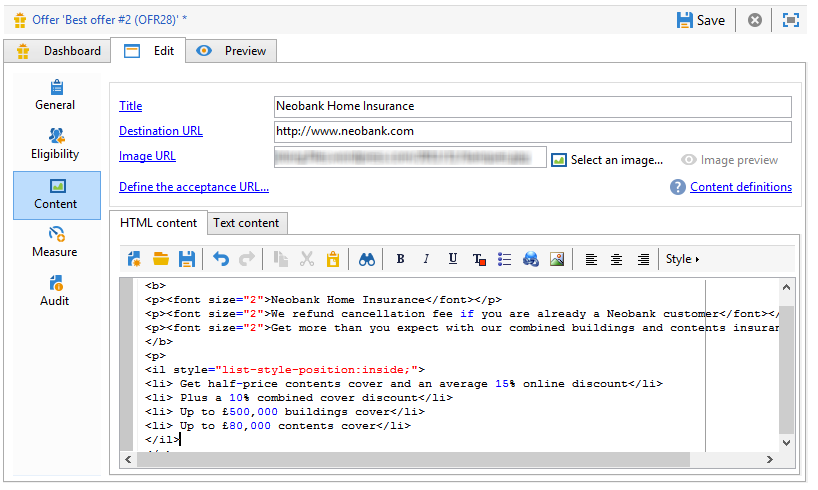
Task: Open the text color tool
Action: 479,259
